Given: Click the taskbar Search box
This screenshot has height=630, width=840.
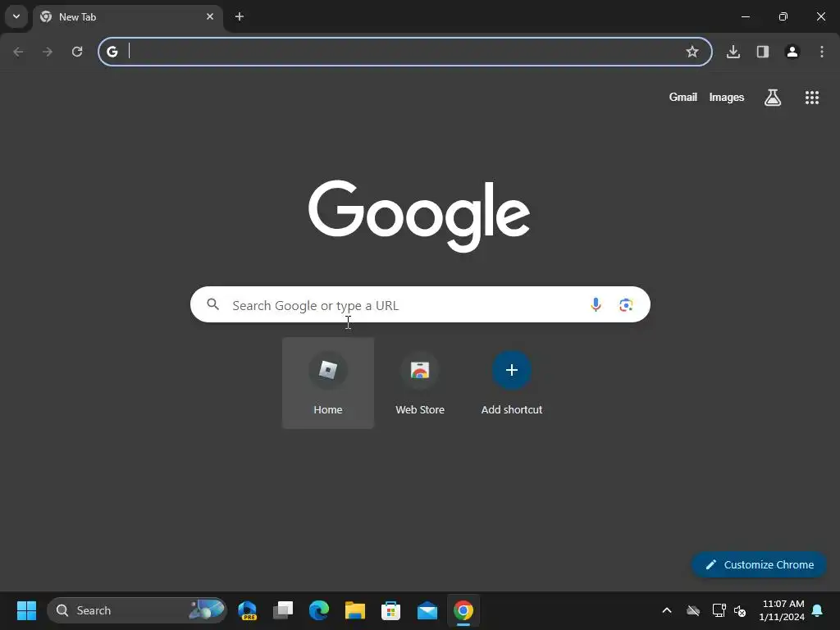Looking at the screenshot, I should click(137, 610).
